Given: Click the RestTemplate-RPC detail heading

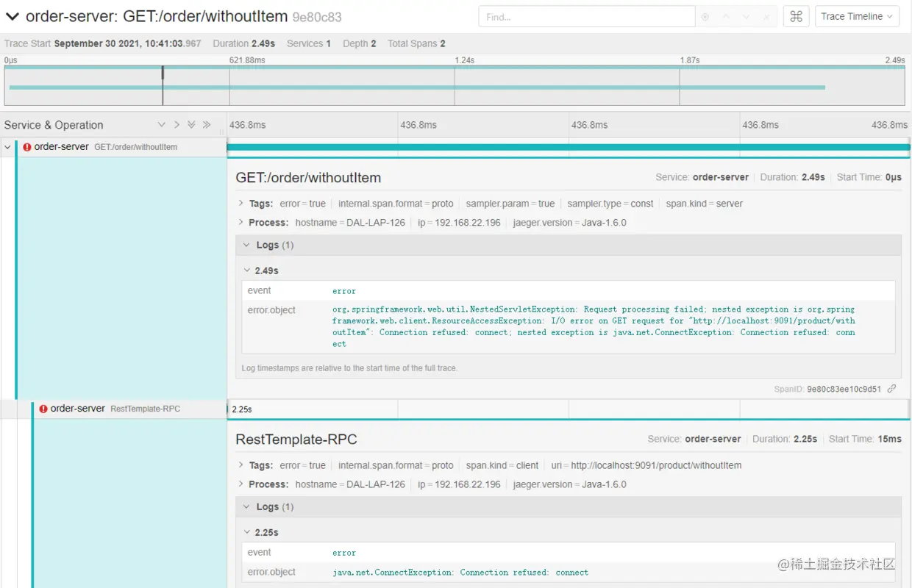Looking at the screenshot, I should point(296,440).
